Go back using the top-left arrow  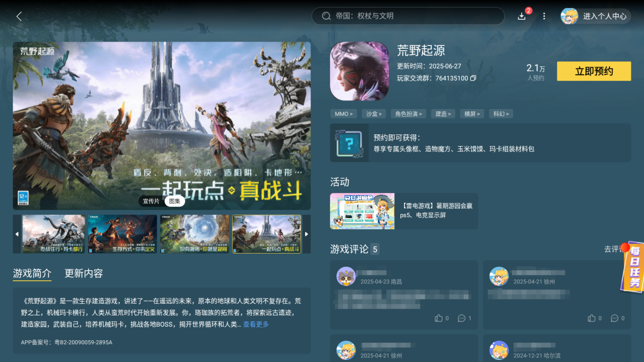coord(19,16)
